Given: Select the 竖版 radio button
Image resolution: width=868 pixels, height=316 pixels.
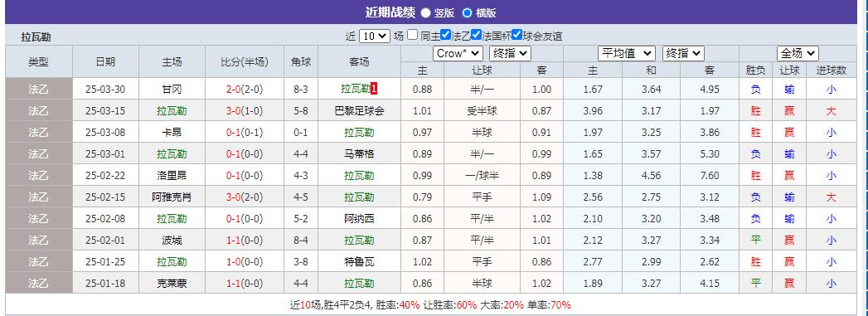Looking at the screenshot, I should pos(425,12).
